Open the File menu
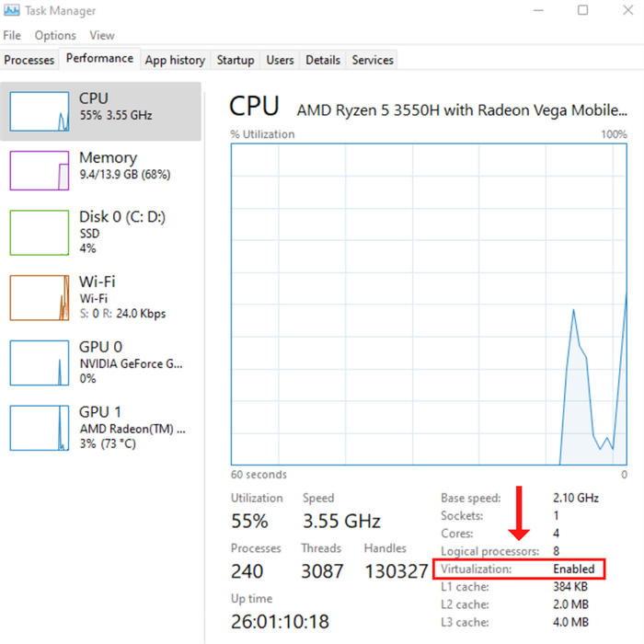The width and height of the screenshot is (644, 644). (12, 35)
